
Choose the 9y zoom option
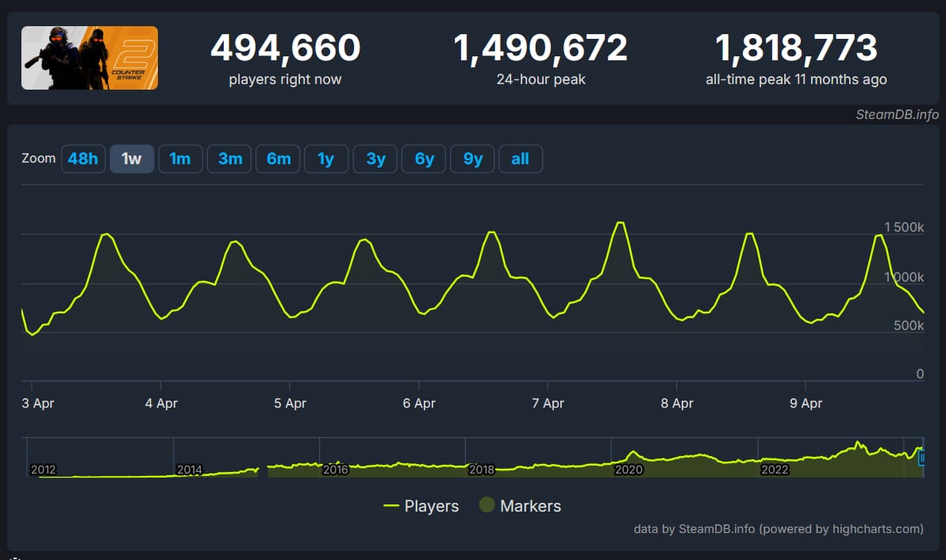(x=471, y=159)
